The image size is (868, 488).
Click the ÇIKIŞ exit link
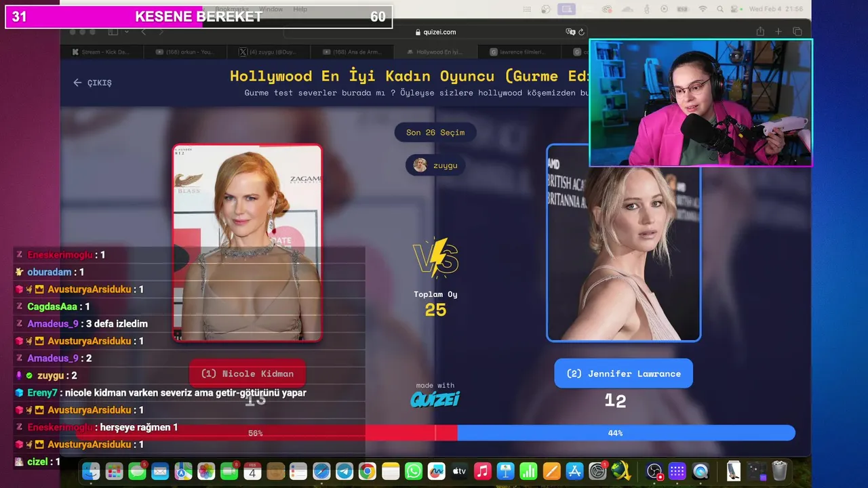[92, 83]
